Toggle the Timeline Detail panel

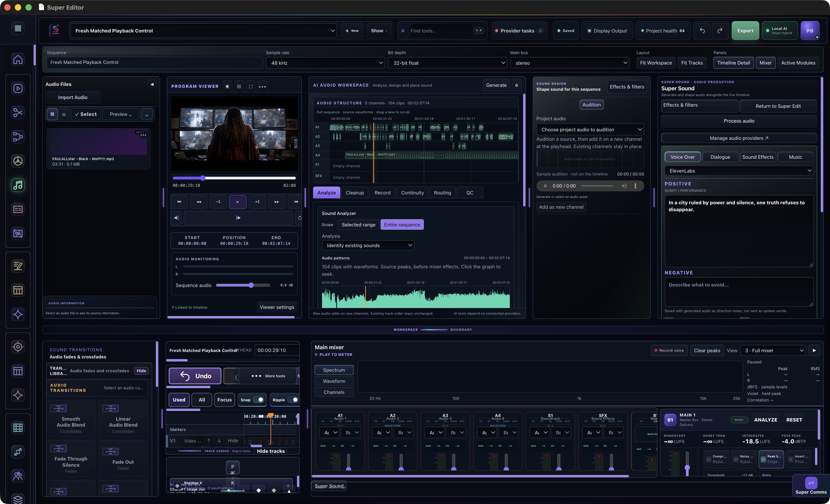[733, 63]
